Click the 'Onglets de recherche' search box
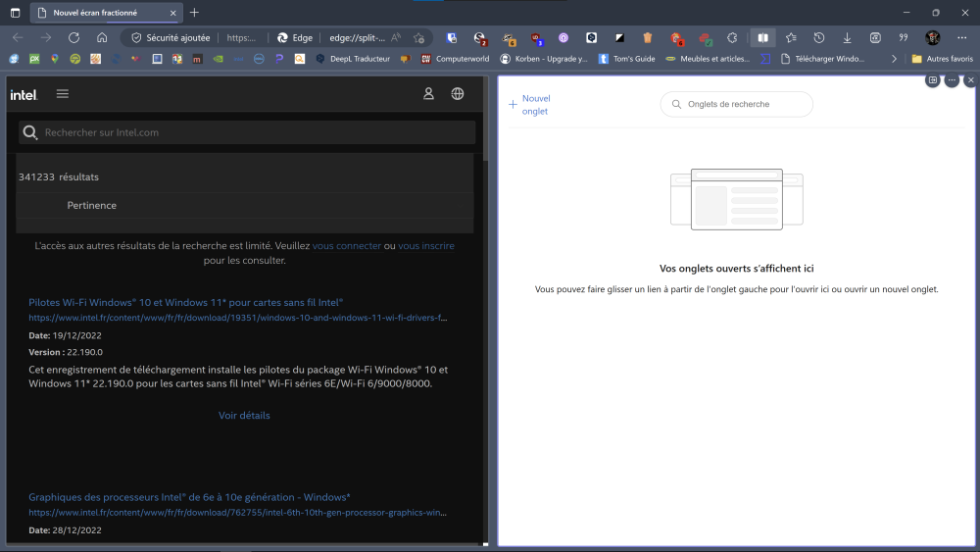Screen dimensions: 980x552 pos(737,104)
